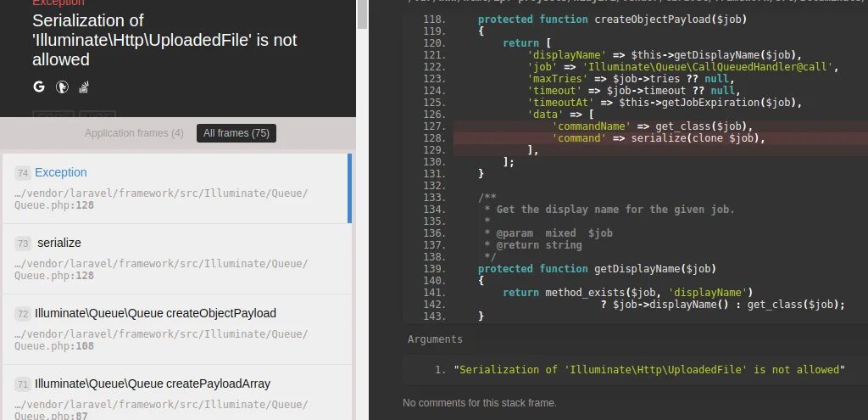Click the frame 74 number badge
The width and height of the screenshot is (868, 420).
point(23,173)
